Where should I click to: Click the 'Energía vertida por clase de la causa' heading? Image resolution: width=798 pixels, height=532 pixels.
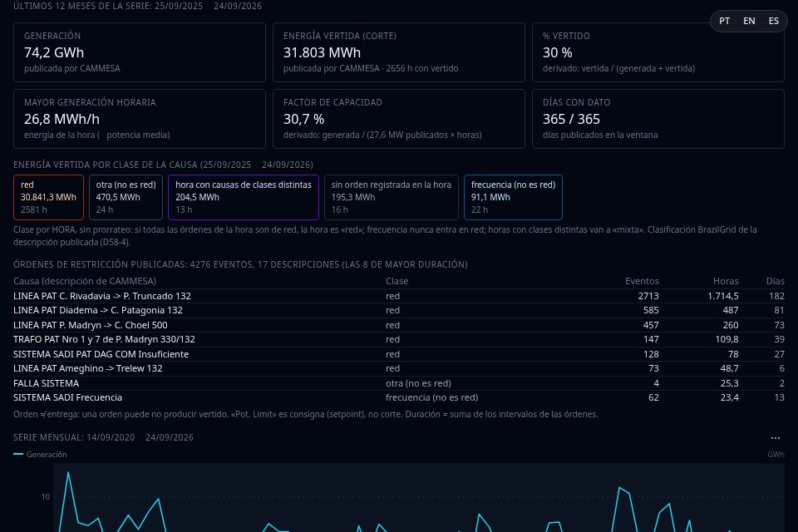163,165
